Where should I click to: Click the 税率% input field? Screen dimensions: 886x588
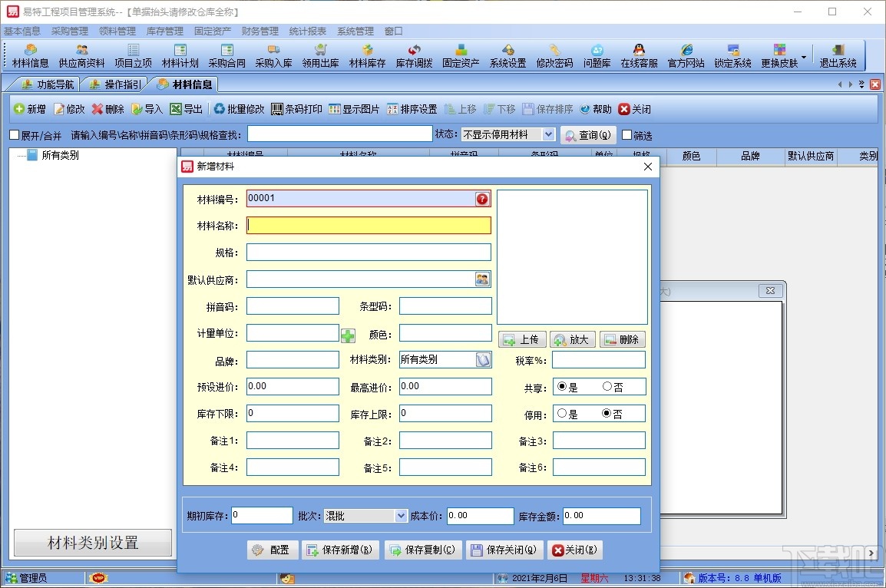(598, 360)
